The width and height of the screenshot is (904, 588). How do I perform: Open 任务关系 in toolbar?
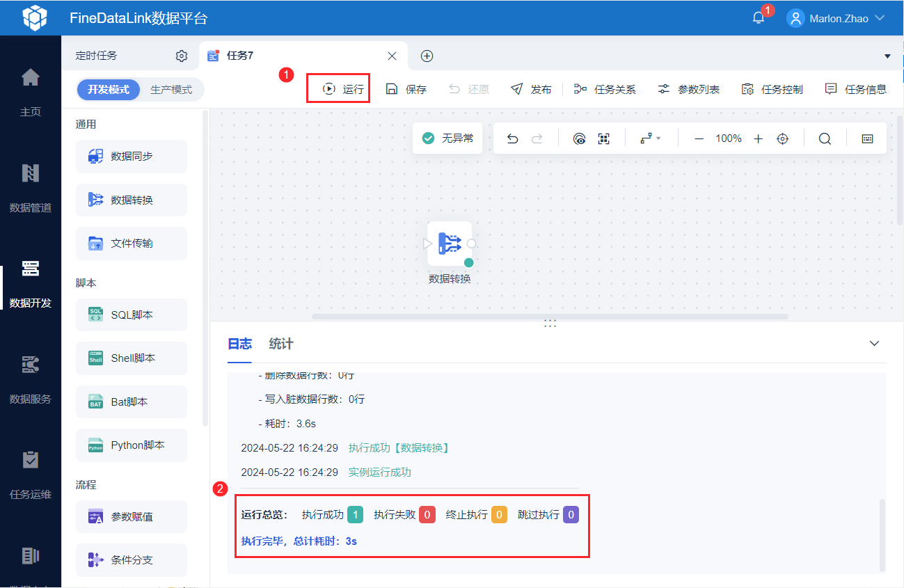[604, 89]
